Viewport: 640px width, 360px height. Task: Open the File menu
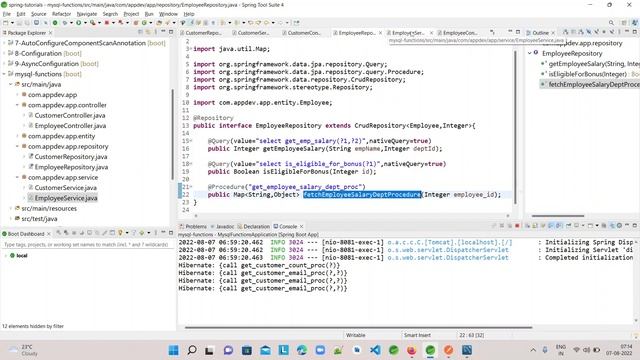tap(7, 14)
